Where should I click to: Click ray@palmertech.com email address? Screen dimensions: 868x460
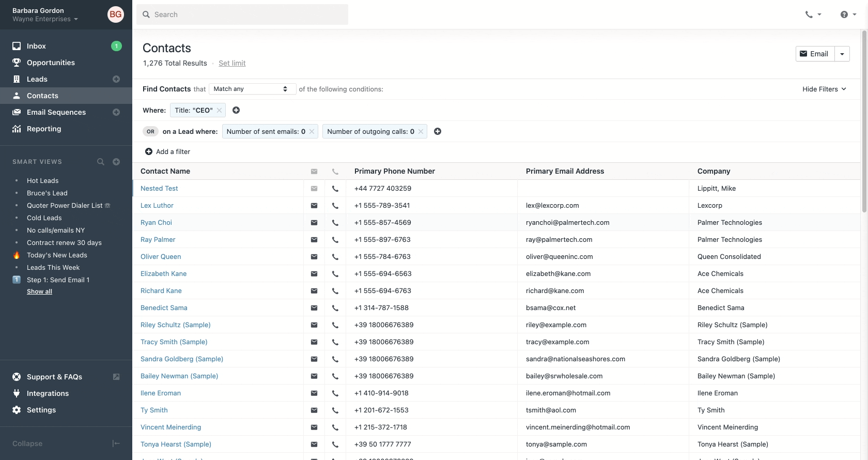click(559, 240)
